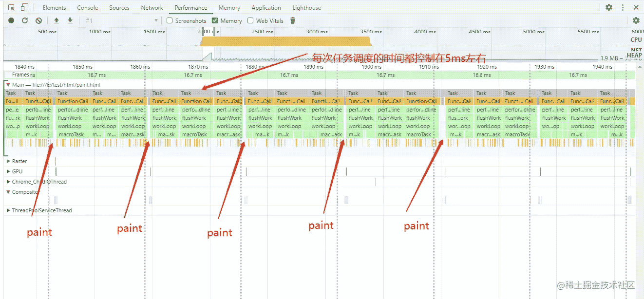The height and width of the screenshot is (299, 644).
Task: Start recording with the record button
Action: [11, 20]
